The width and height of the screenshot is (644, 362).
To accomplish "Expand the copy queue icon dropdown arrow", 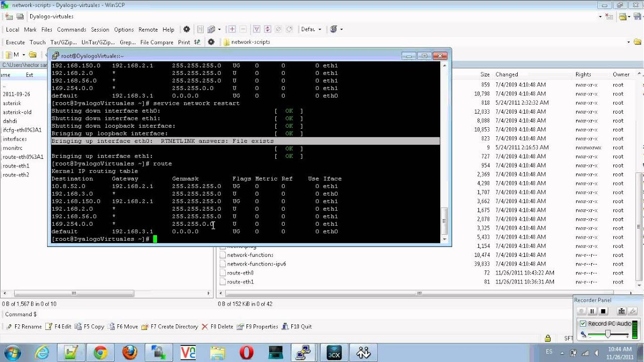I will (220, 30).
